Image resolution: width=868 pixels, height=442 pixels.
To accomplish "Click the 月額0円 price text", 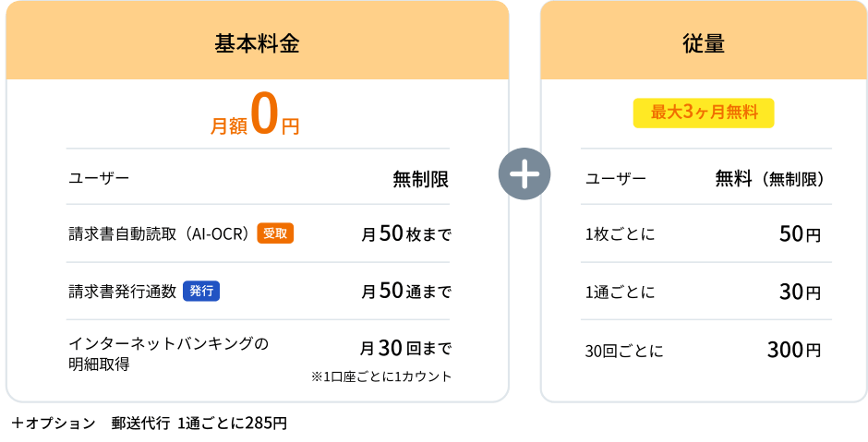I will coord(255,116).
